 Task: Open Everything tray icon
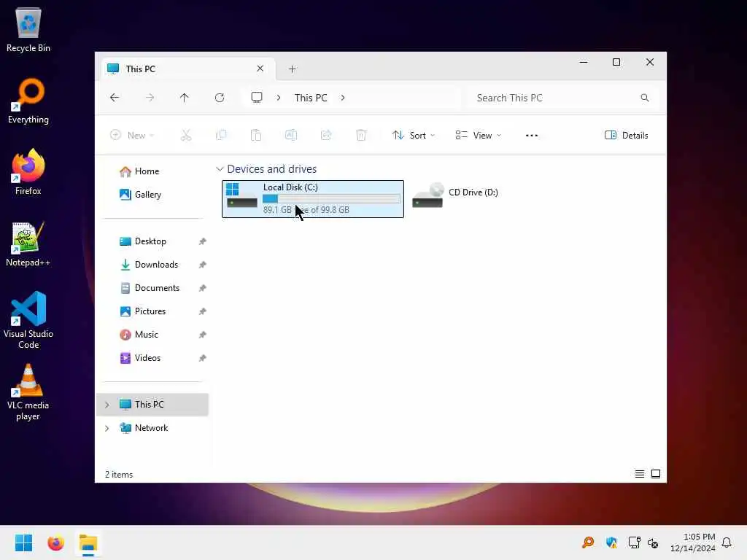(588, 542)
